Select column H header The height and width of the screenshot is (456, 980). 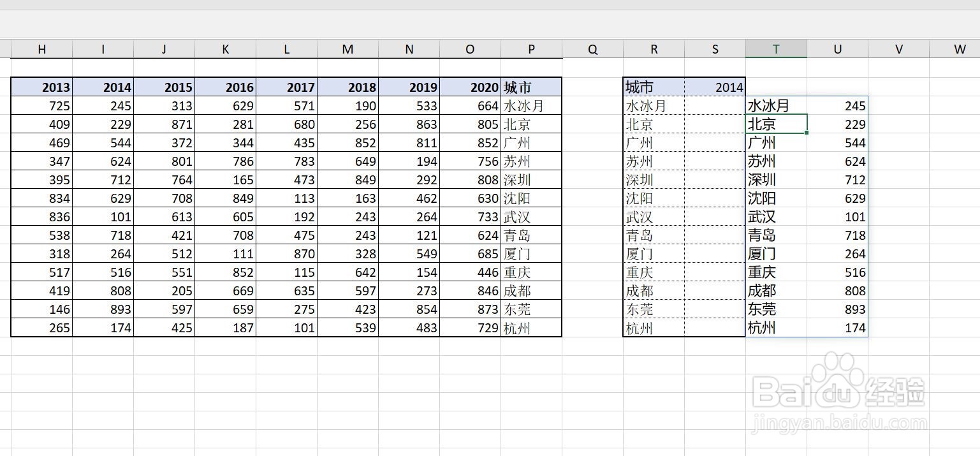42,49
